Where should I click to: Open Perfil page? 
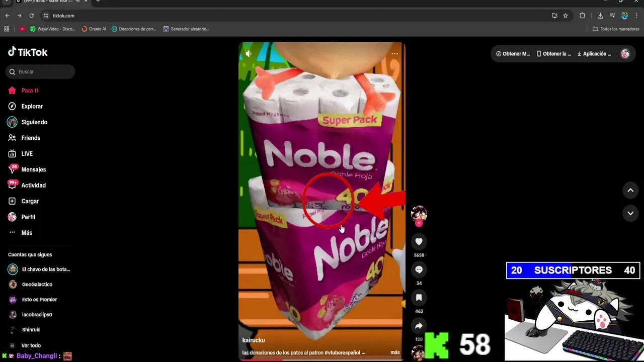click(21, 217)
